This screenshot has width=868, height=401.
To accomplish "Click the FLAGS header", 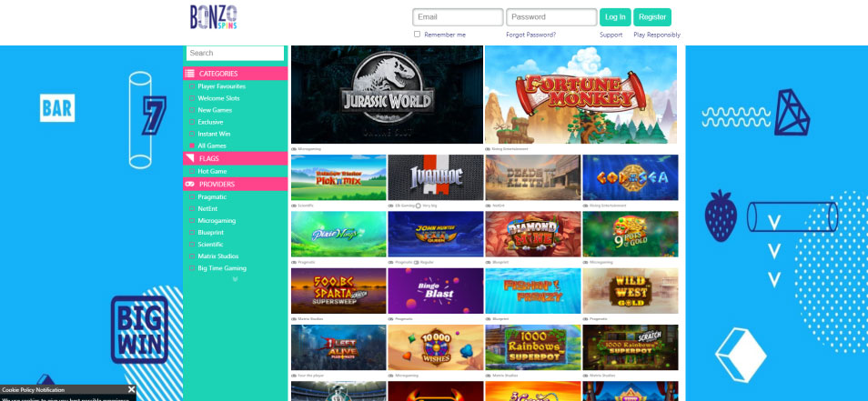I will (x=236, y=158).
